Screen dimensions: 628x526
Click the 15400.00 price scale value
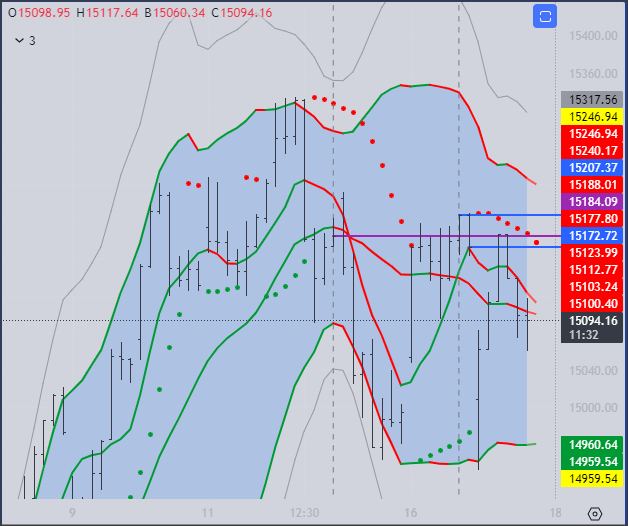click(593, 36)
